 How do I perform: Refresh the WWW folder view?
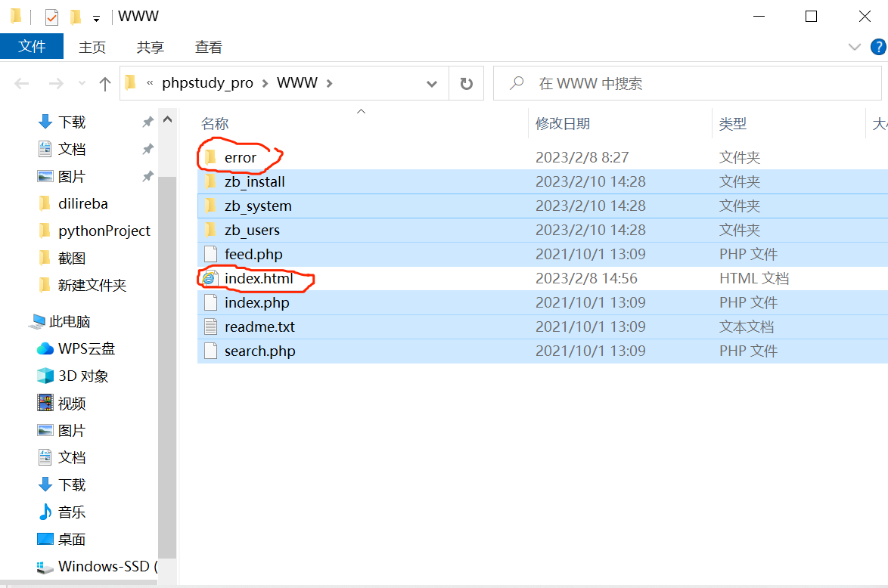point(466,84)
